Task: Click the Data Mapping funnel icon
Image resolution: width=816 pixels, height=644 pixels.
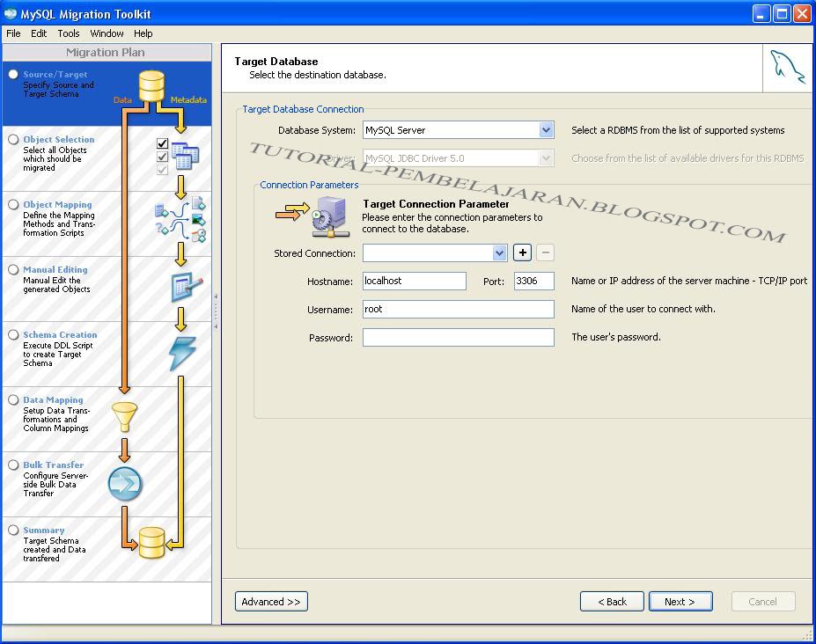Action: (x=124, y=417)
